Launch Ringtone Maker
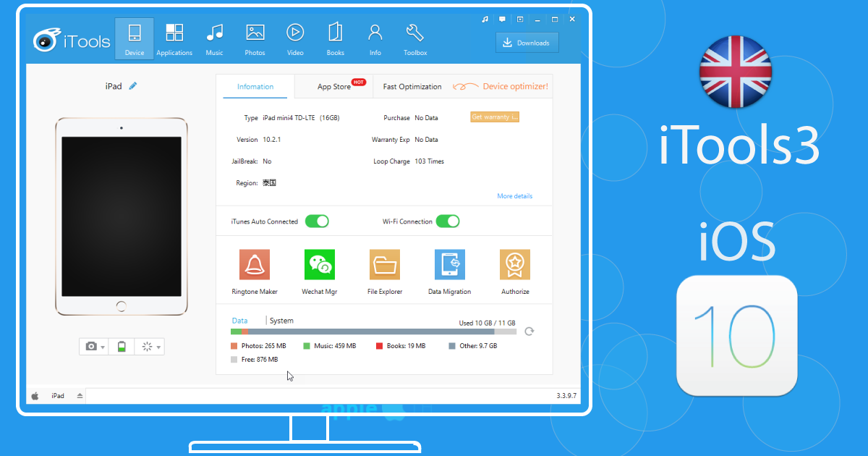The image size is (868, 456). [x=255, y=272]
